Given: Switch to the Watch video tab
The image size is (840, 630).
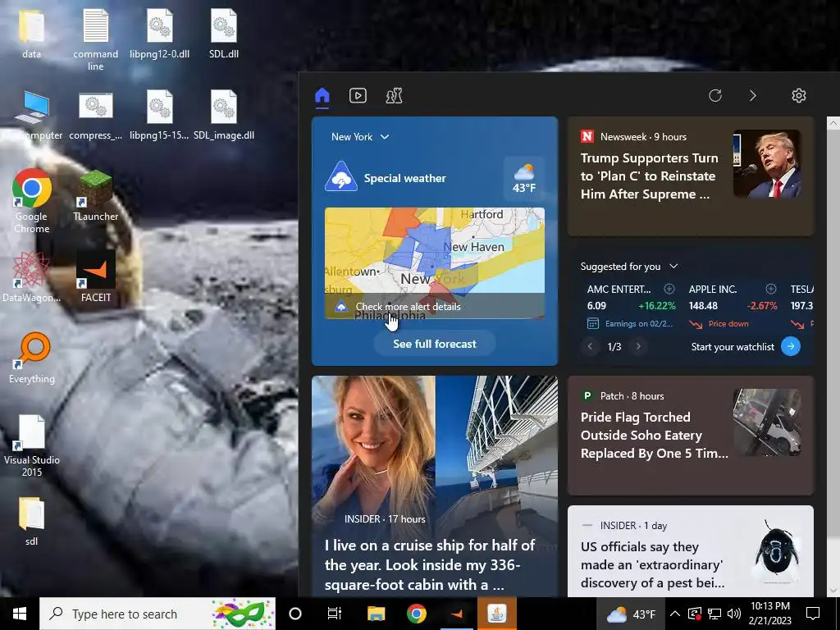Looking at the screenshot, I should (358, 96).
